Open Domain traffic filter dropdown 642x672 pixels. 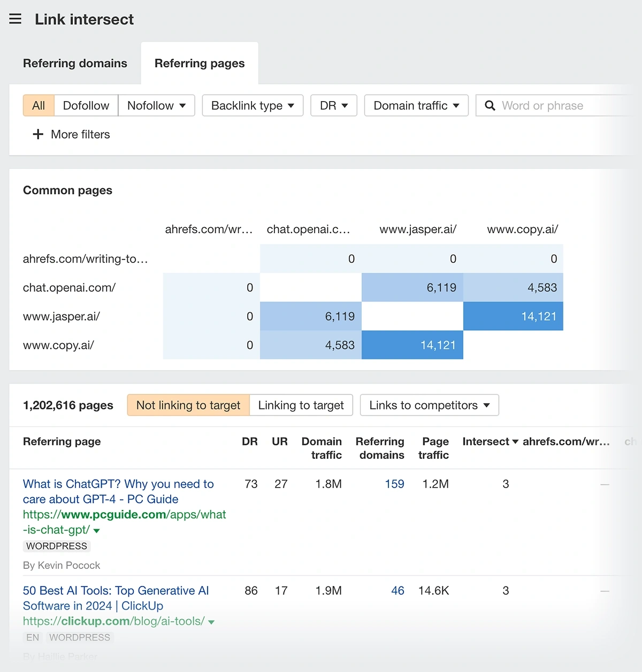coord(416,105)
